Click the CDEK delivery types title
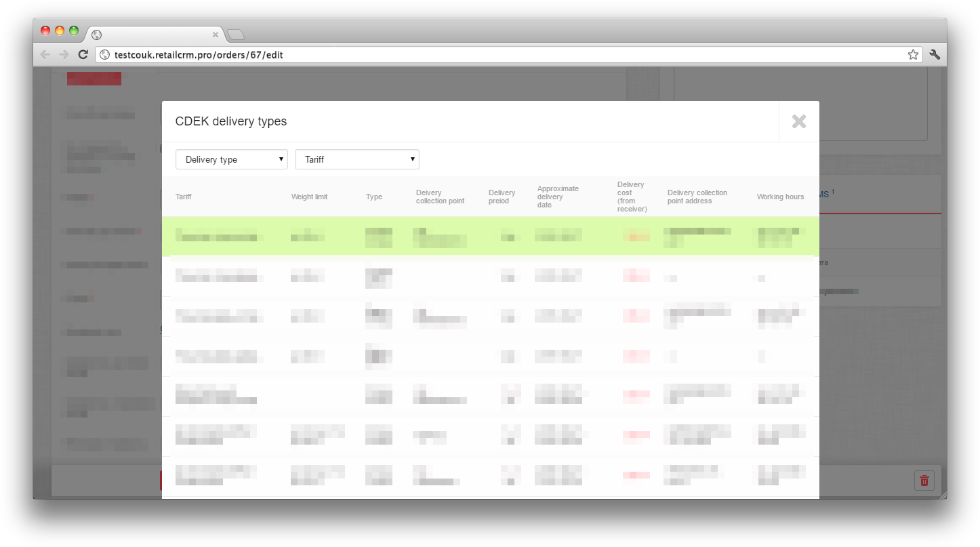The height and width of the screenshot is (547, 980). (231, 121)
